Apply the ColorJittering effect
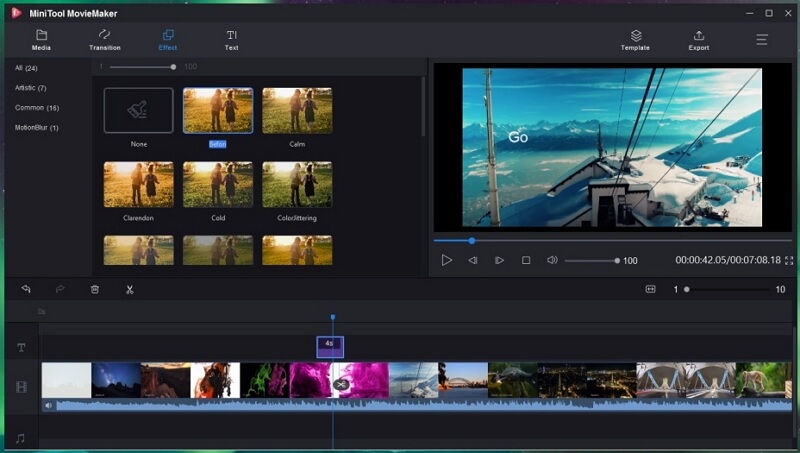 (297, 184)
